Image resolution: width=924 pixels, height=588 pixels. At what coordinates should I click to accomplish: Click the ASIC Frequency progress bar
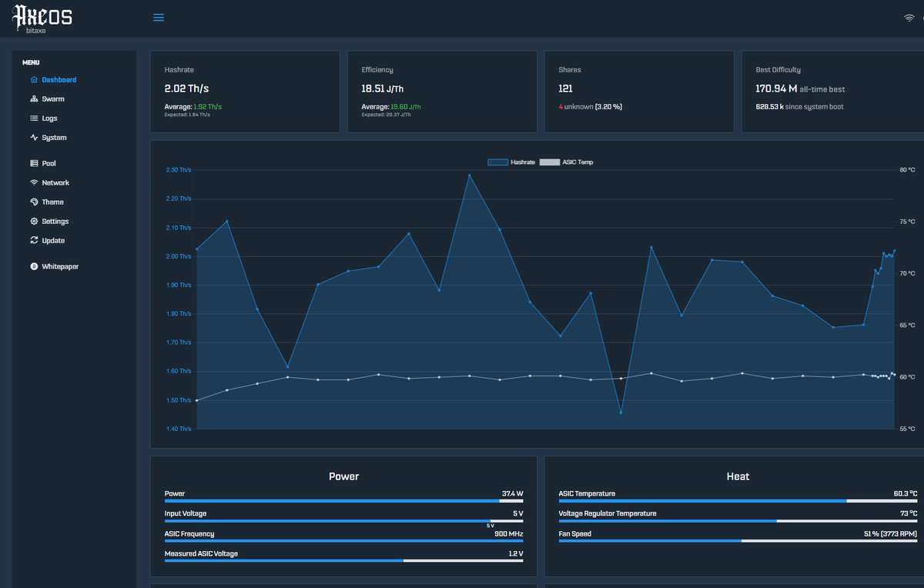343,540
